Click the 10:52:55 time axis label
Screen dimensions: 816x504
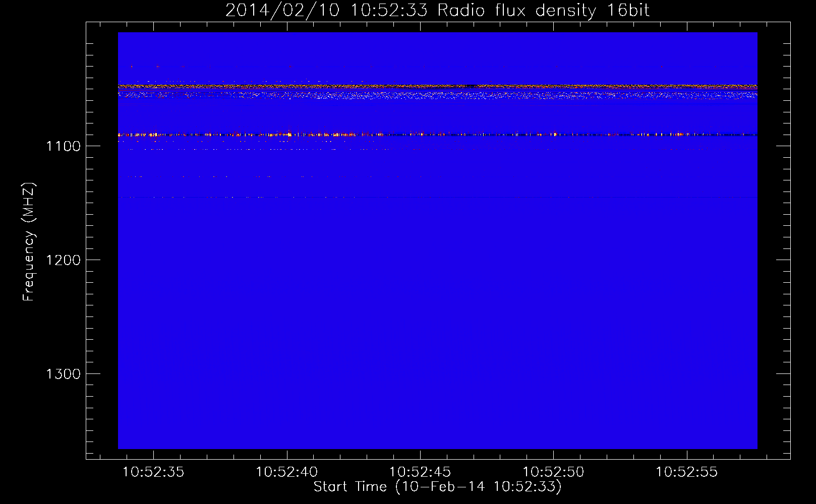686,472
